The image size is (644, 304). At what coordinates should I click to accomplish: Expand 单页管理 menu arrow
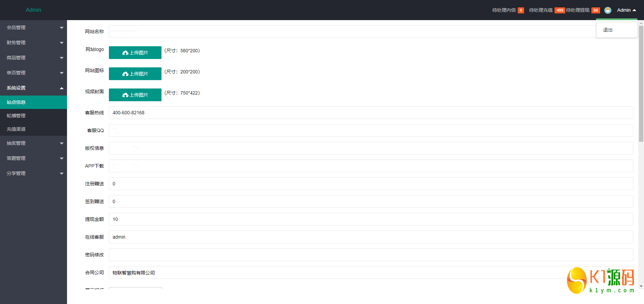(62, 73)
